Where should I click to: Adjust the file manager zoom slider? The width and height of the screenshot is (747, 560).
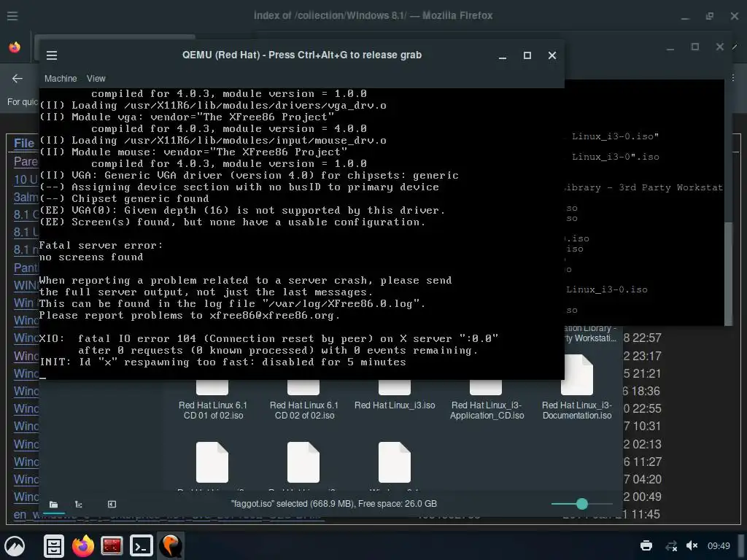(581, 503)
